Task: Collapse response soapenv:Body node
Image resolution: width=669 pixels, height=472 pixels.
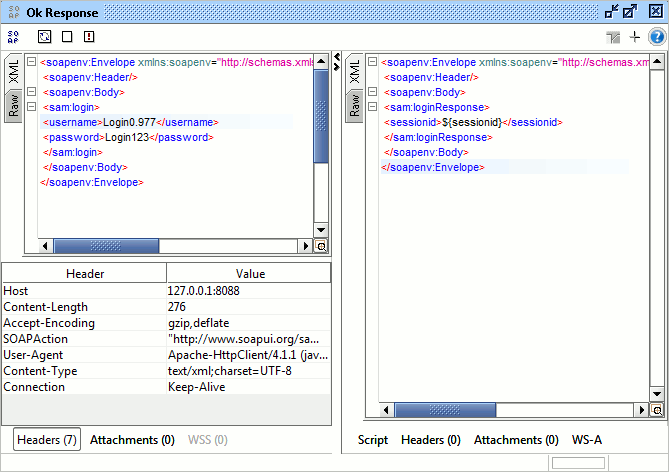Action: pyautogui.click(x=372, y=92)
